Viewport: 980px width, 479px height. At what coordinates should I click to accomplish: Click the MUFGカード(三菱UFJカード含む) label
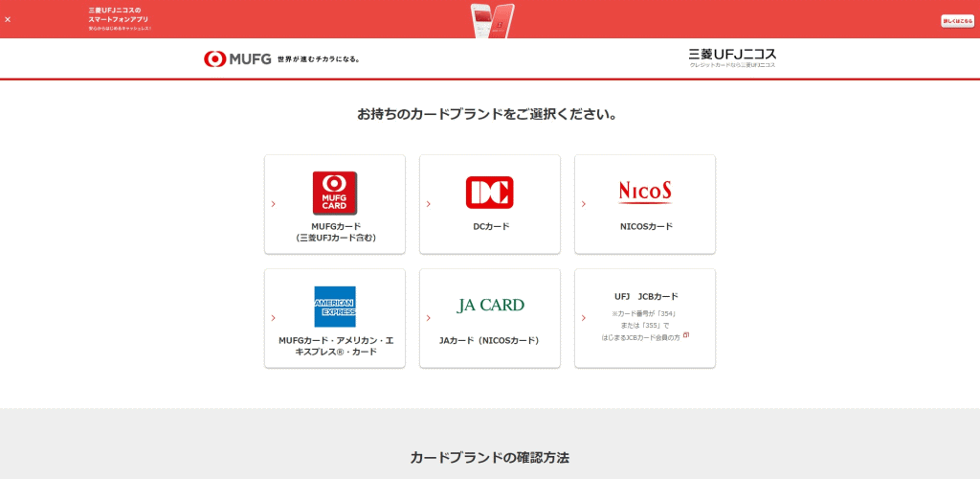coord(336,232)
